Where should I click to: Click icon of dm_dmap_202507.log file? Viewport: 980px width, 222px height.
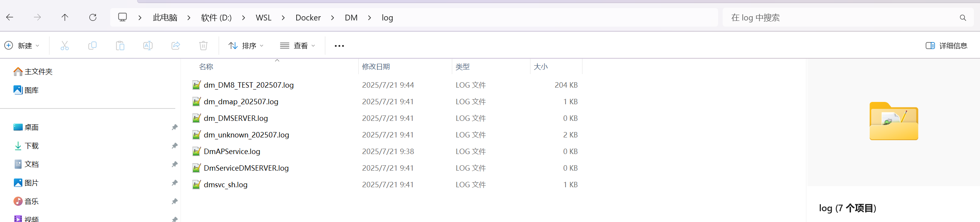[196, 102]
